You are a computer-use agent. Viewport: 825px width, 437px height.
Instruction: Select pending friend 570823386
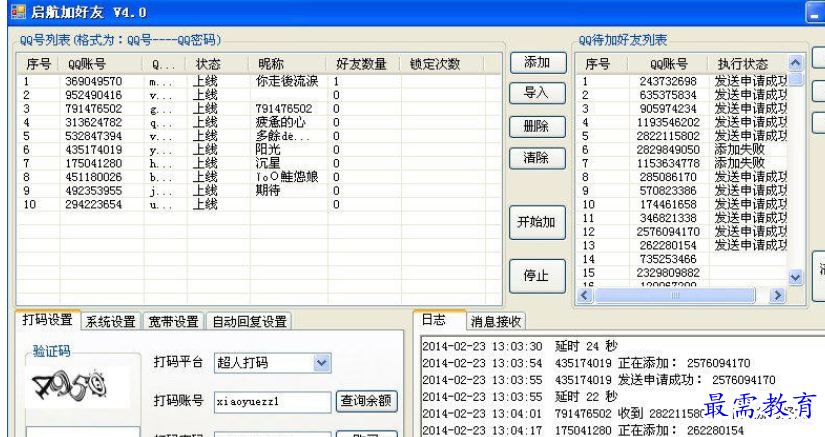tap(682, 191)
